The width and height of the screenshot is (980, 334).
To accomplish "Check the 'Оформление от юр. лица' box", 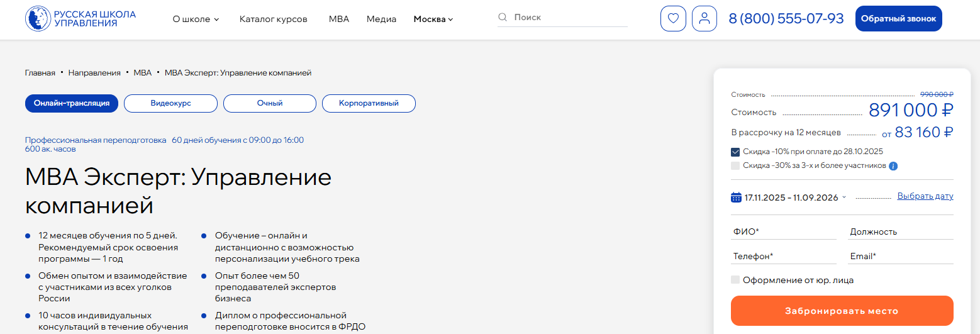I will pos(735,280).
